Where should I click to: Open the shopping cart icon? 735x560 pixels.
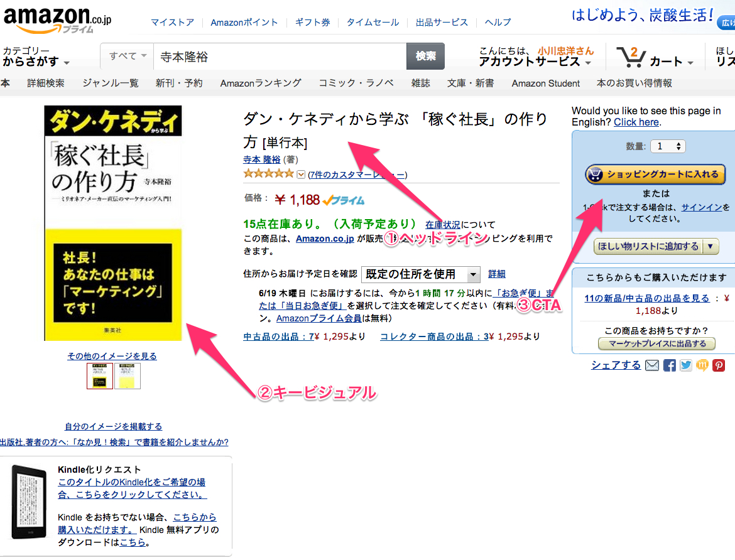tap(631, 57)
